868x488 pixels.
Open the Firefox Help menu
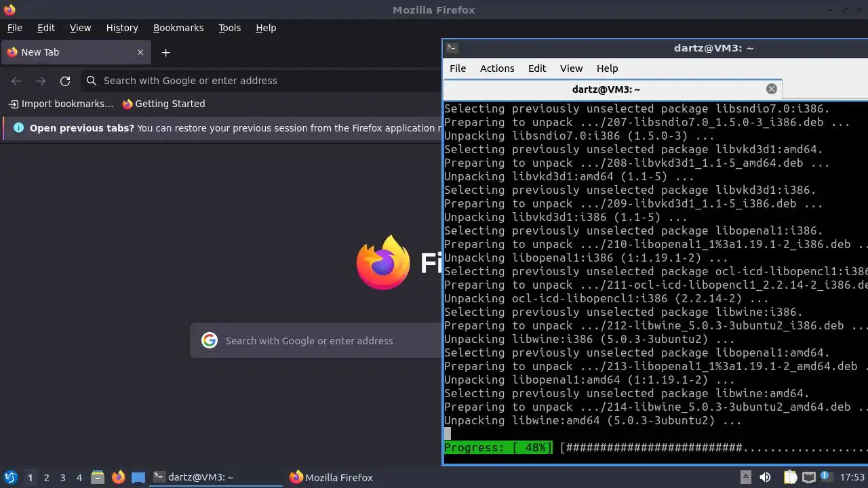point(266,28)
